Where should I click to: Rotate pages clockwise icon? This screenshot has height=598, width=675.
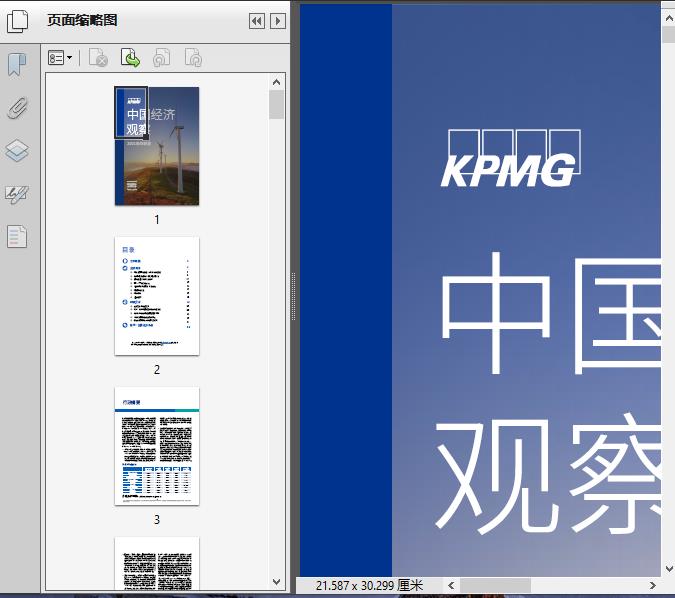(x=193, y=58)
